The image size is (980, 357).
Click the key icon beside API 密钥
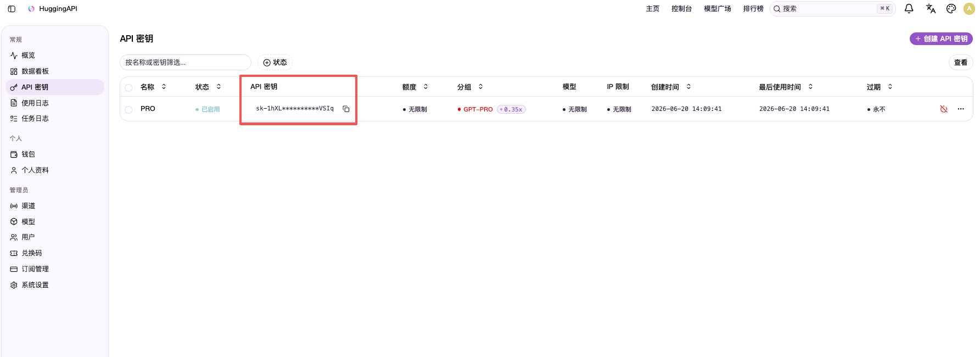coord(14,87)
